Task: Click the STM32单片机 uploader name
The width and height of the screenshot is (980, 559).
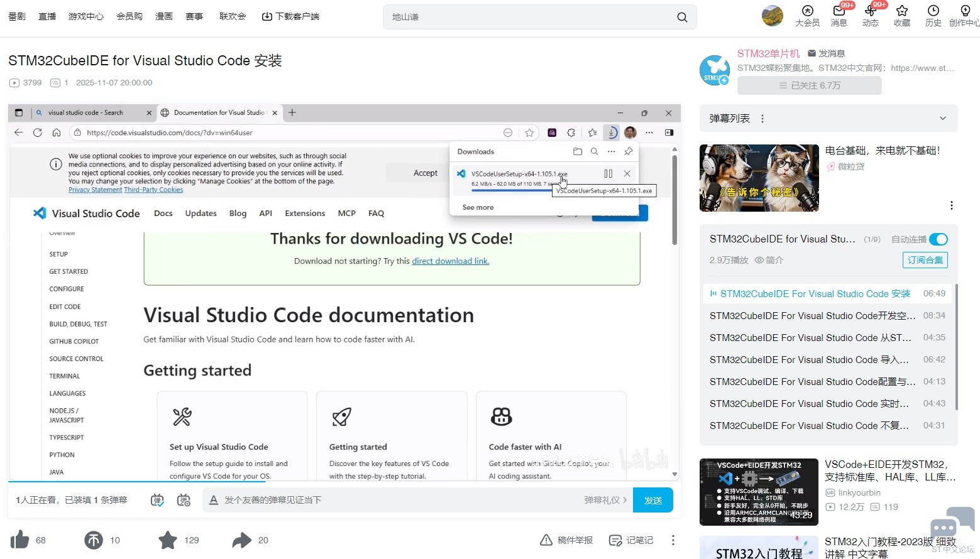Action: click(x=769, y=53)
